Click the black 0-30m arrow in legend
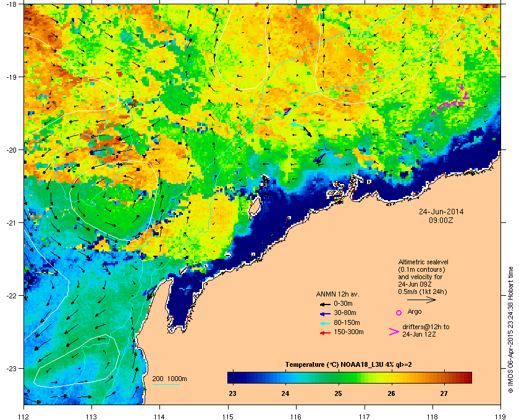This screenshot has width=519, height=420. [326, 304]
